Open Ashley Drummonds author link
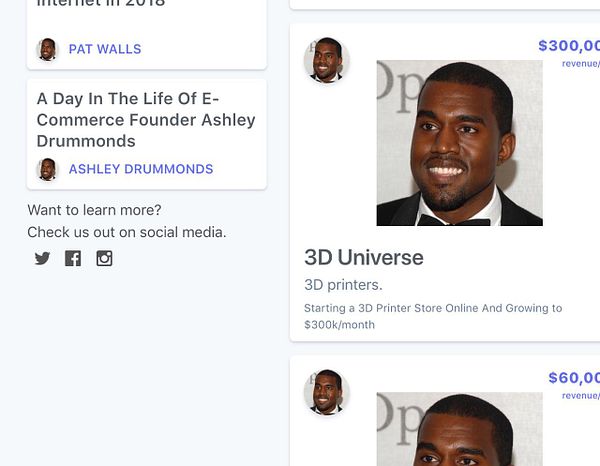This screenshot has width=600, height=466. pos(141,169)
